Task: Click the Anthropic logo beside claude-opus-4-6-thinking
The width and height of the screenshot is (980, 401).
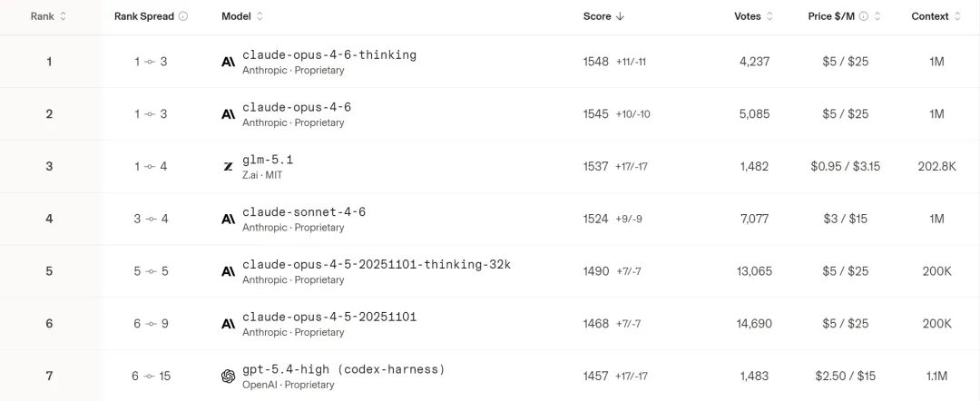Action: (x=228, y=62)
